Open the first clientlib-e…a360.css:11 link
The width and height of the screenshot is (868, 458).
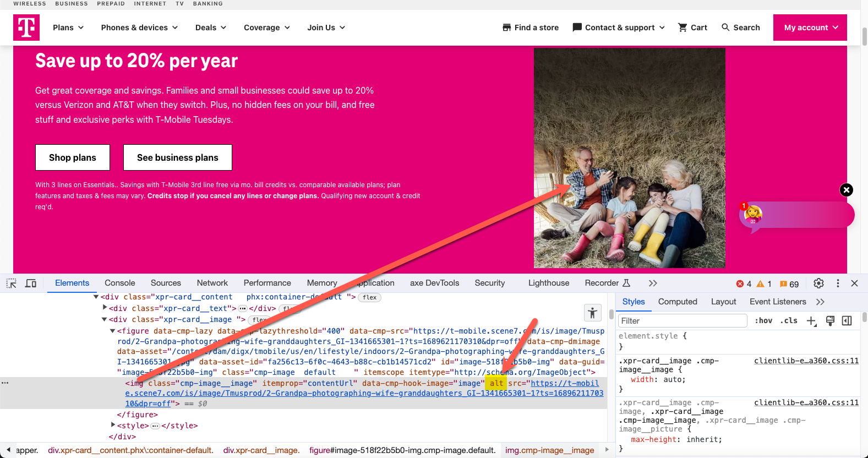pos(806,361)
